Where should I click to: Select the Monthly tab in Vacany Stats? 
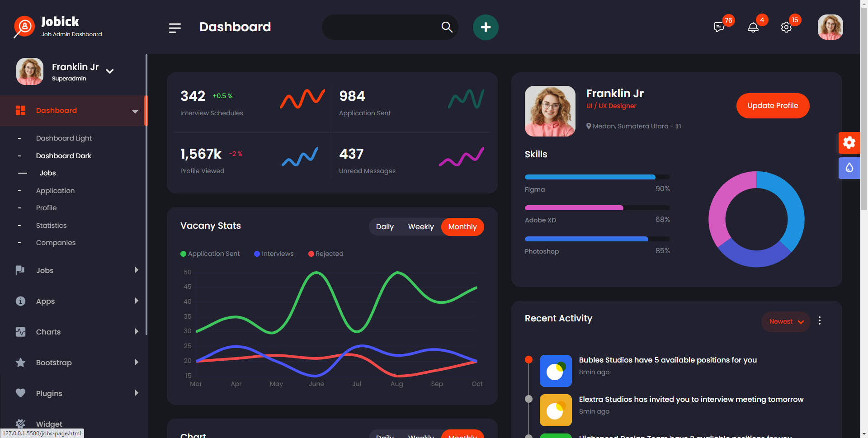(x=462, y=227)
